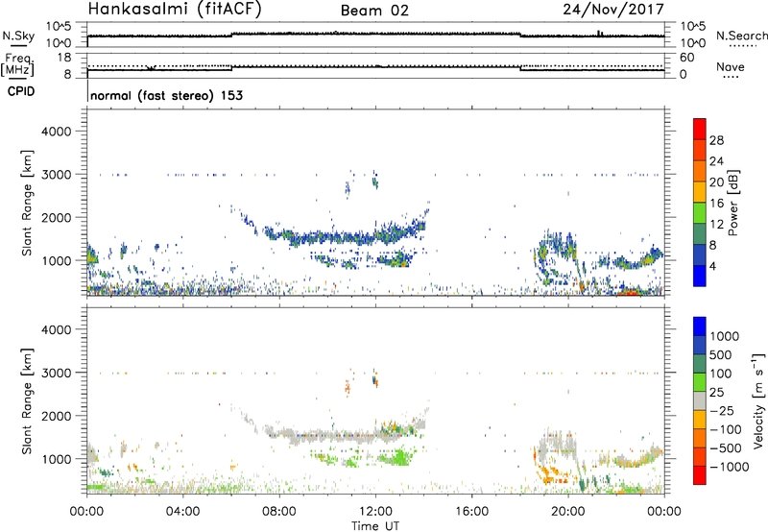The width and height of the screenshot is (768, 532).
Task: Click the '100' label on Velocity colorbar
Action: pos(721,374)
